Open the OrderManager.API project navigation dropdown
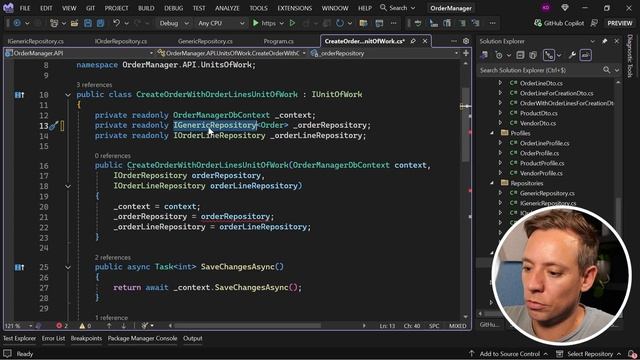The height and width of the screenshot is (360, 640). [x=79, y=53]
